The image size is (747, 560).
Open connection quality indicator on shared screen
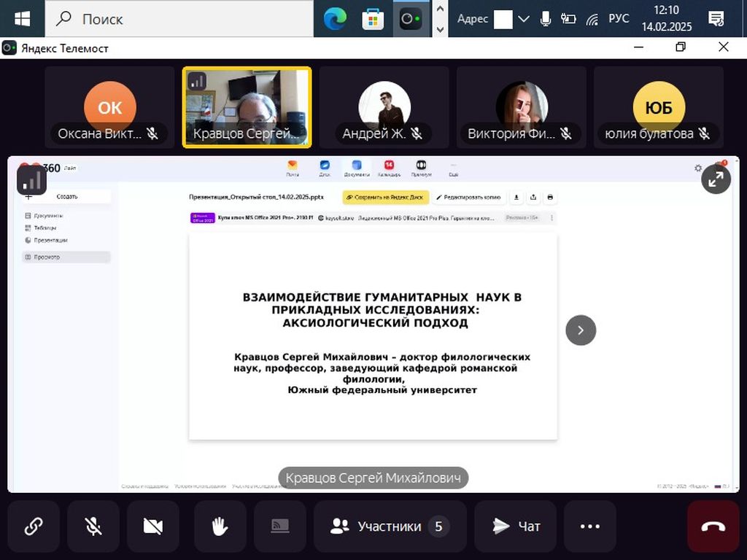click(x=31, y=180)
